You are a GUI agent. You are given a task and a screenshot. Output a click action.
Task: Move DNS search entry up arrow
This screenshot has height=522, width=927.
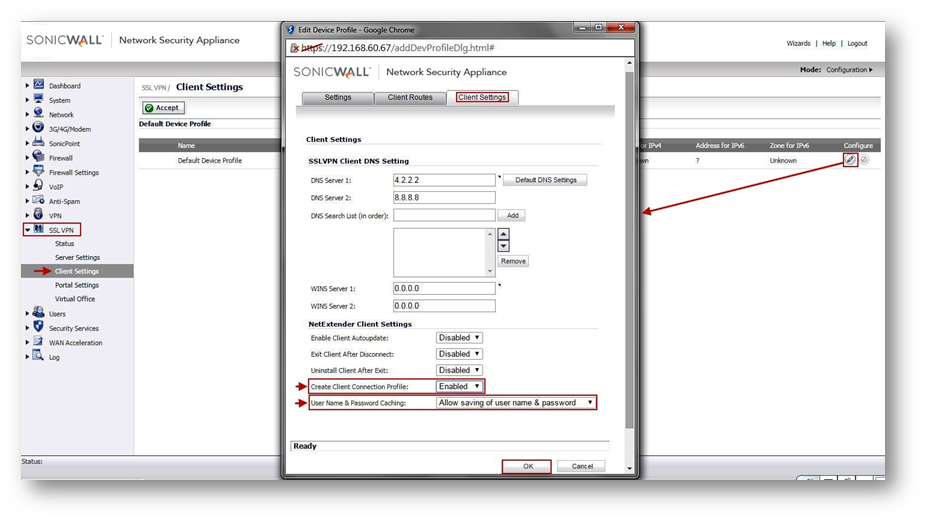[504, 234]
